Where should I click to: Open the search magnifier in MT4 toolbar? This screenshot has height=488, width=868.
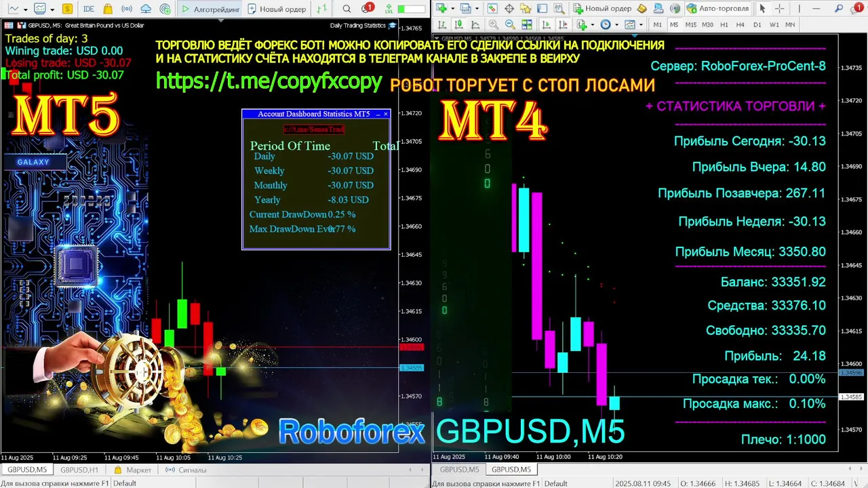[x=838, y=9]
